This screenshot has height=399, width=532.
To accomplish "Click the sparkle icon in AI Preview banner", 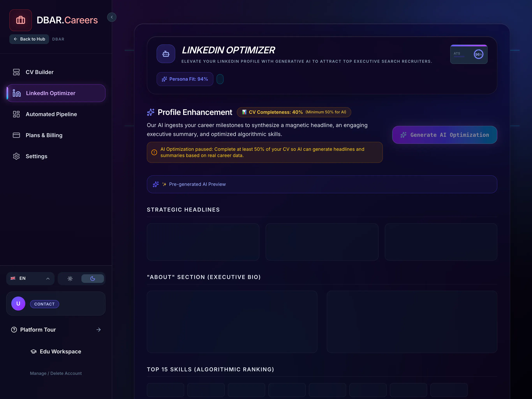I will pyautogui.click(x=156, y=184).
